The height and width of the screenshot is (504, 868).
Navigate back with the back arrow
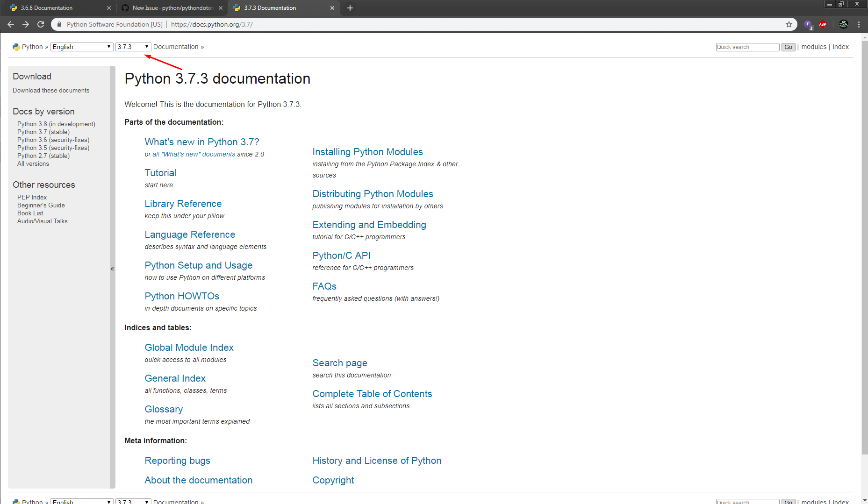coord(10,24)
